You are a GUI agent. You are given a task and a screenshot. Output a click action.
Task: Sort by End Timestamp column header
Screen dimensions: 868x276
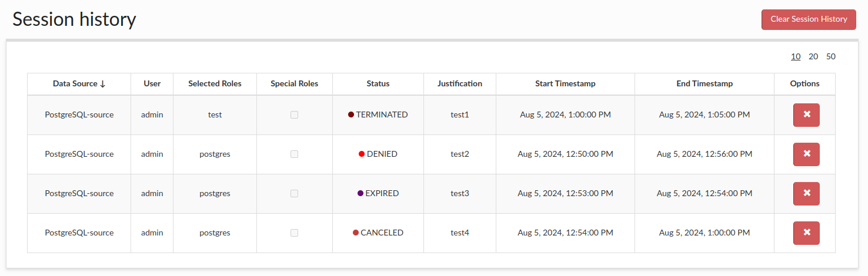click(x=705, y=84)
